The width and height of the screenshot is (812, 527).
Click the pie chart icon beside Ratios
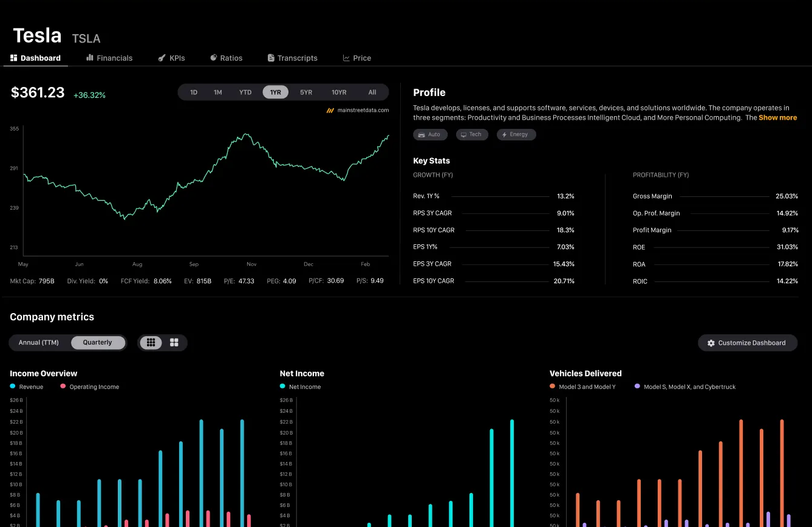tap(214, 58)
